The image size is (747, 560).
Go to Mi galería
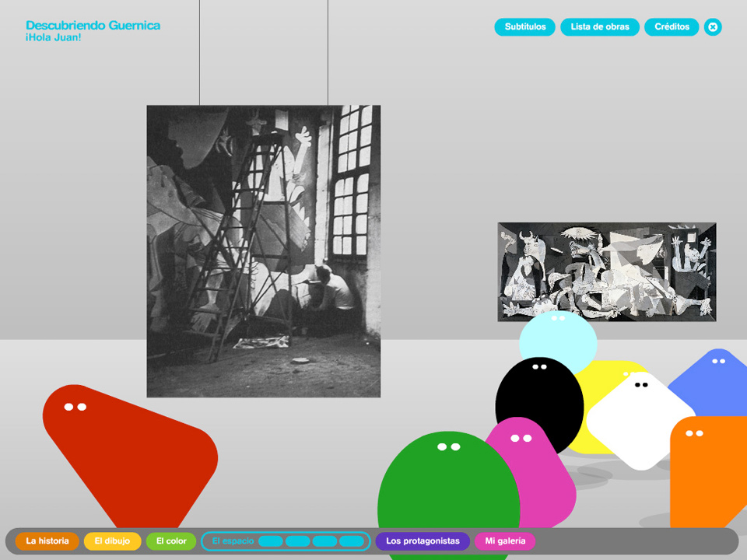(x=505, y=541)
